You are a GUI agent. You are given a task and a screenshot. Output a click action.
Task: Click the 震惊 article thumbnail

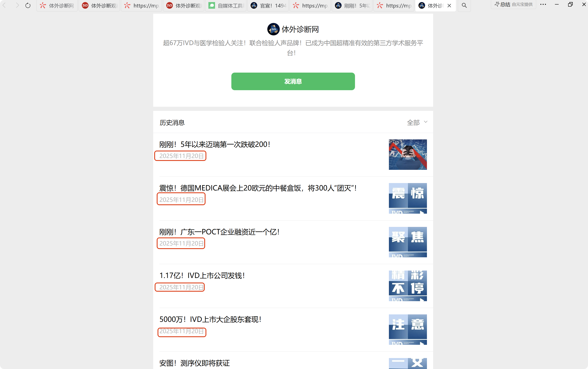[408, 198]
